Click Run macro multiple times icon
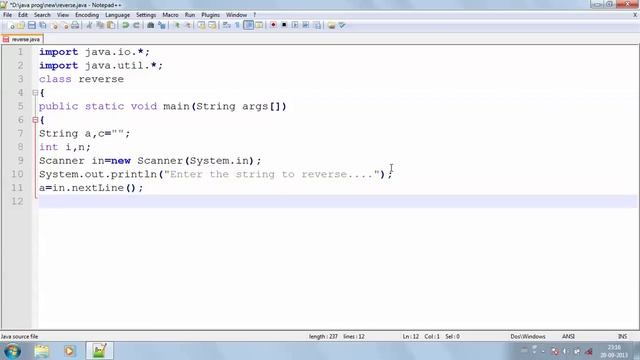The height and width of the screenshot is (360, 640). point(306,25)
